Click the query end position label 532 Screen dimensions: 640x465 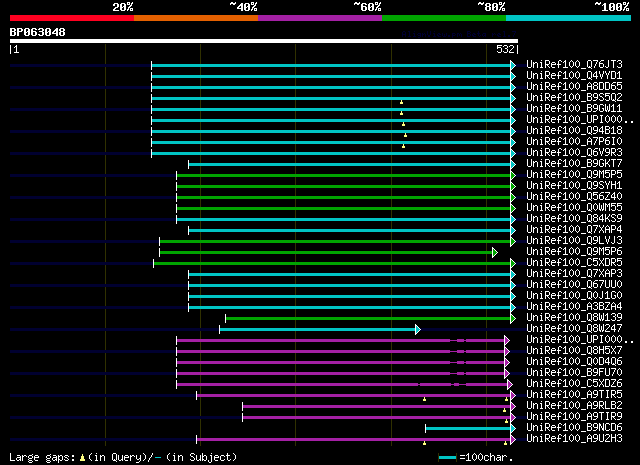(x=505, y=49)
